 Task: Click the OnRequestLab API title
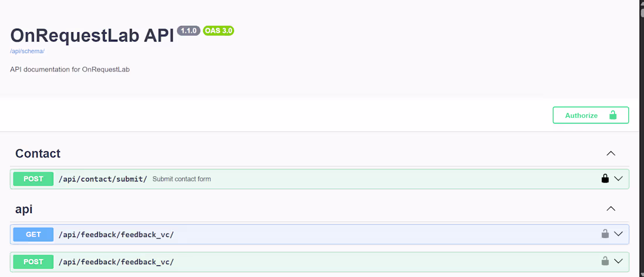click(93, 36)
